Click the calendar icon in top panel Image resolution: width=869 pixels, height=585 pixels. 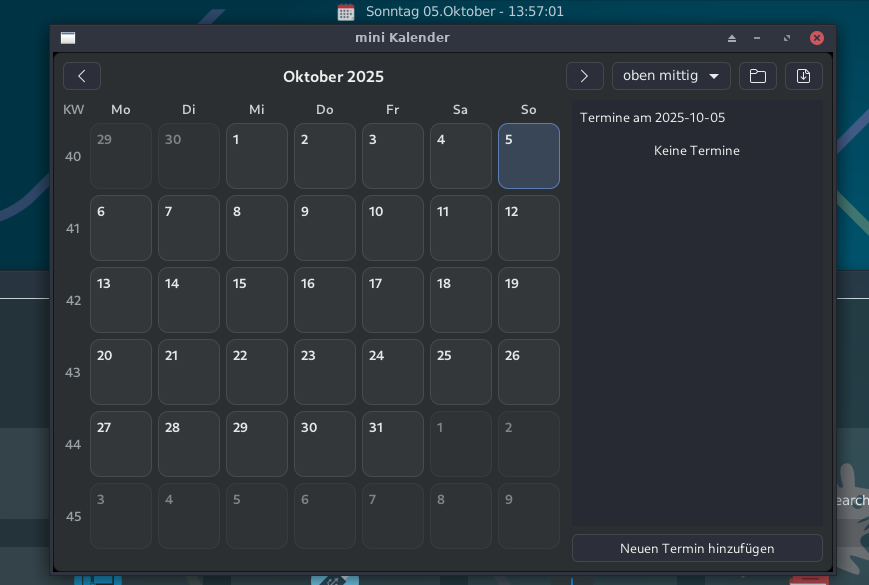pyautogui.click(x=346, y=12)
